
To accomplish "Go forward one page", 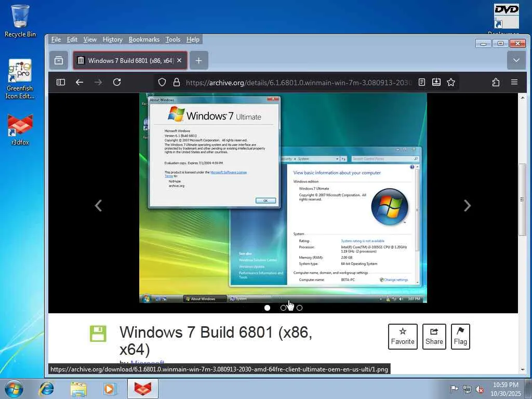I will pyautogui.click(x=98, y=82).
